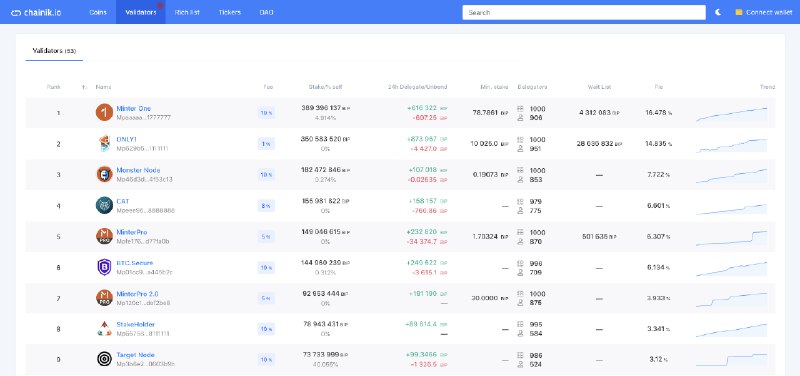
Task: Click the Minter One avatar icon
Action: pos(104,112)
